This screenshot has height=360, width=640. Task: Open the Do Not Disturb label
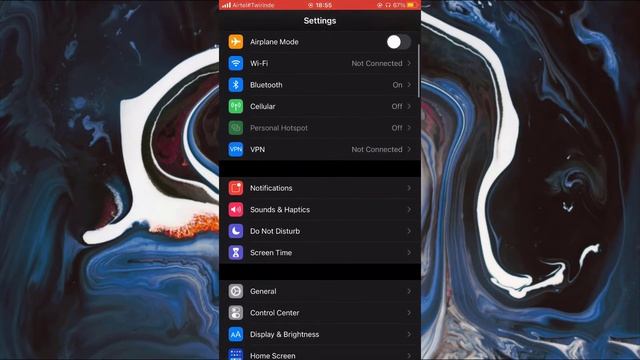pyautogui.click(x=275, y=231)
